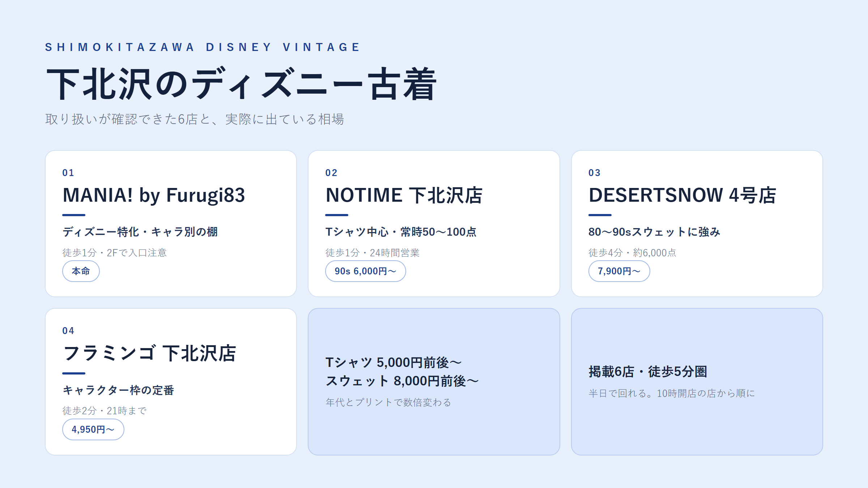Image resolution: width=868 pixels, height=488 pixels.
Task: Click the text 徒歩2分・21時まで
Action: click(x=104, y=411)
